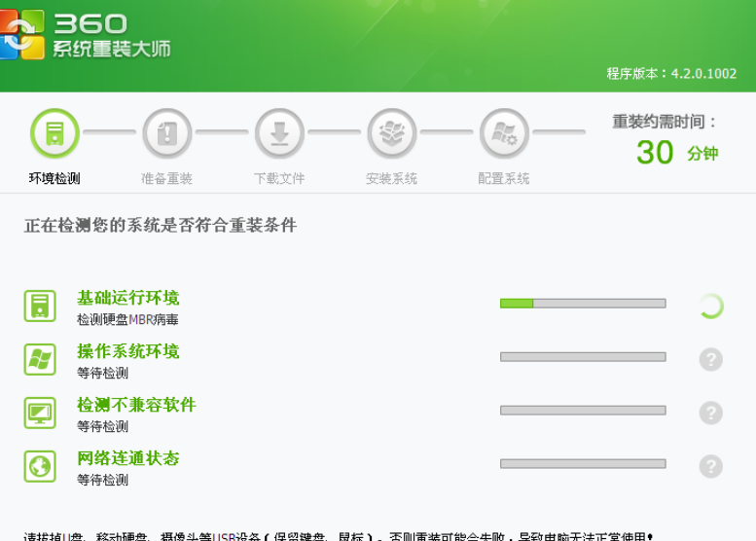Click the 准备重装 step icon
Image resolution: width=756 pixels, height=541 pixels.
click(x=166, y=133)
